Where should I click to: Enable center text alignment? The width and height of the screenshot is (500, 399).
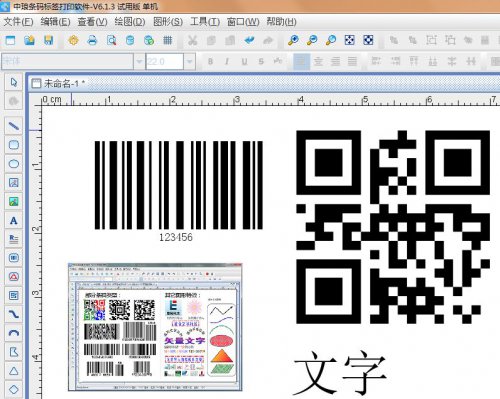click(318, 61)
